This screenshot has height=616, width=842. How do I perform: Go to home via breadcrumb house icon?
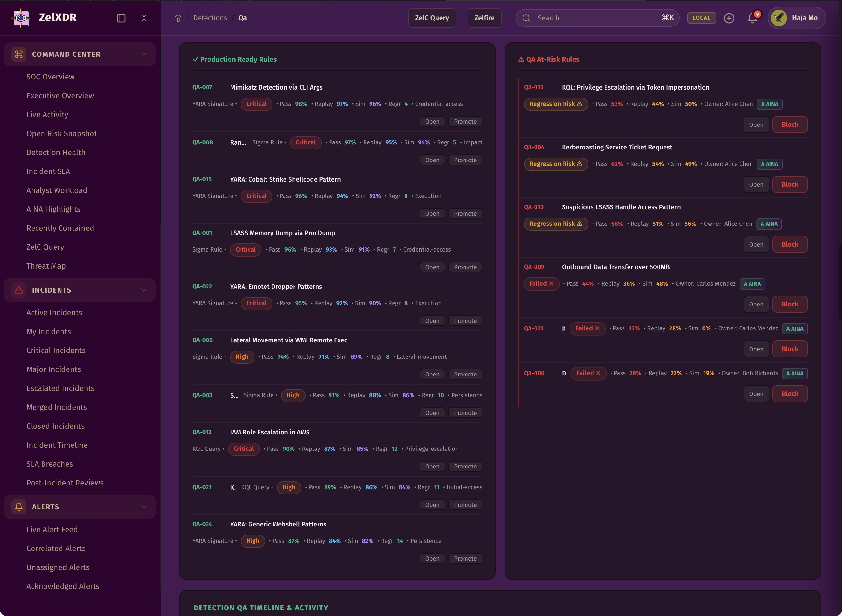tap(178, 18)
